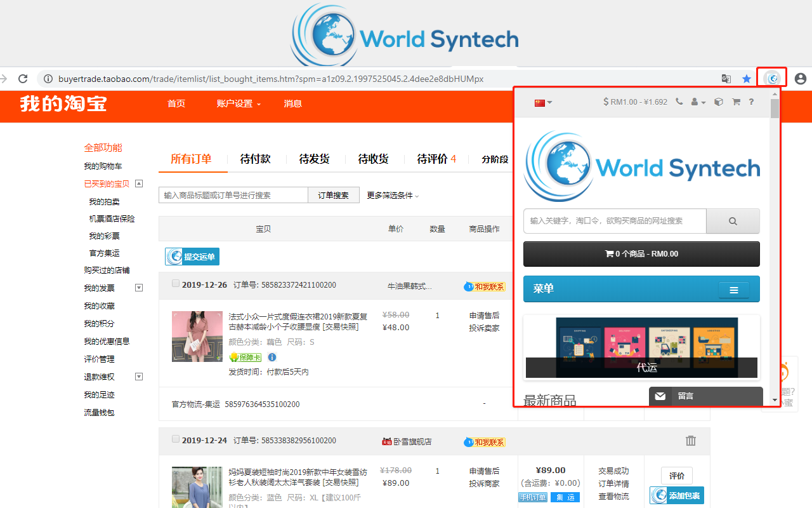The height and width of the screenshot is (508, 812).
Task: Toggle the hamburger menu icon beside 菜单
Action: (734, 290)
